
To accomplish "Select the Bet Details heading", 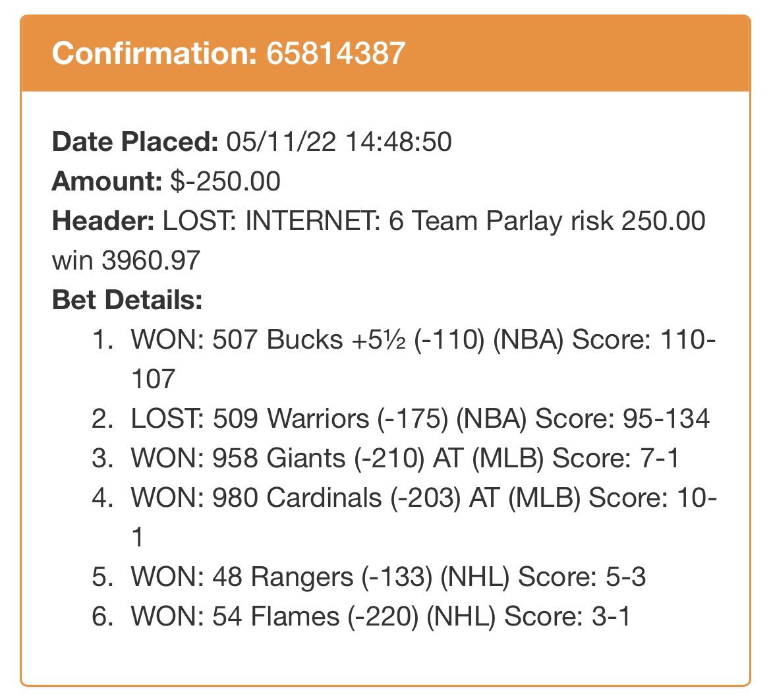I will coord(127,300).
